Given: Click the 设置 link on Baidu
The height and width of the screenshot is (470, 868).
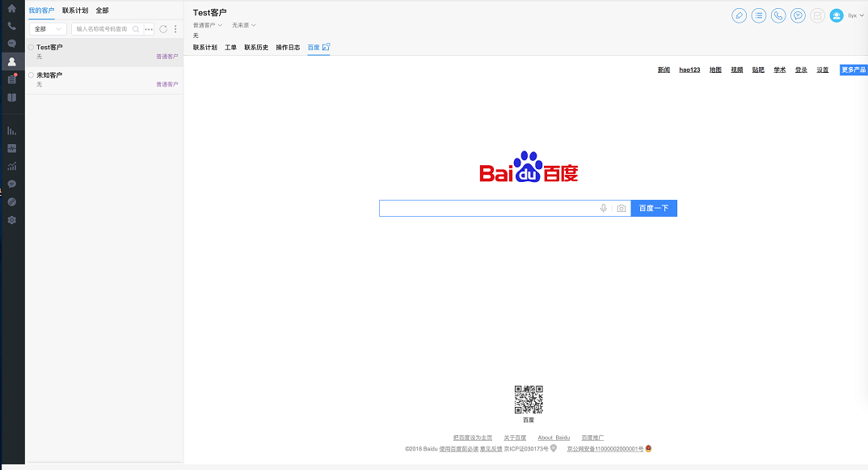Looking at the screenshot, I should coord(823,70).
